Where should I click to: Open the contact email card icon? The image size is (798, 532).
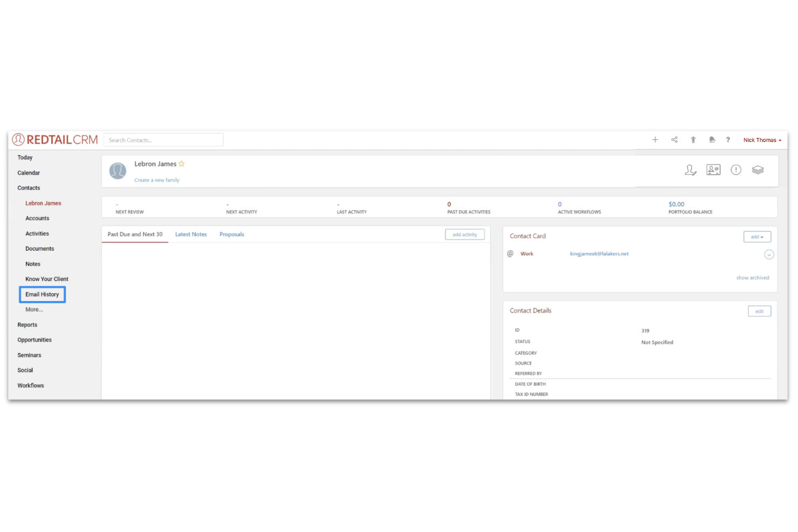click(713, 169)
